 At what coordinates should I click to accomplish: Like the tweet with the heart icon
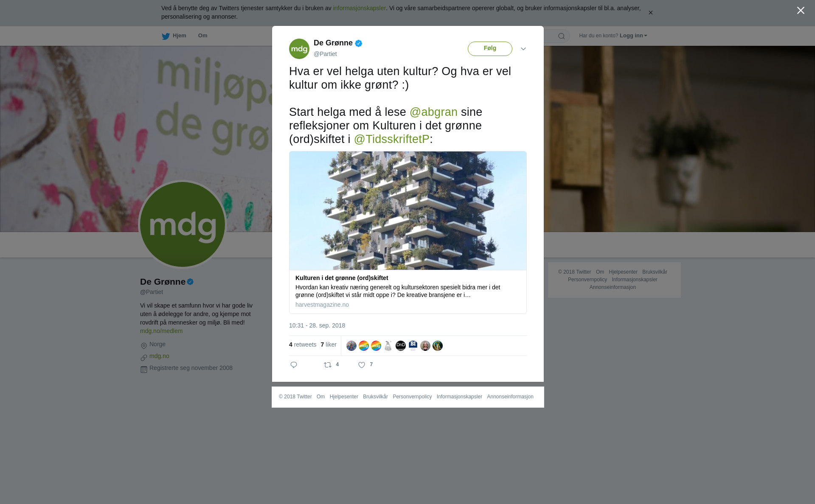click(x=362, y=365)
